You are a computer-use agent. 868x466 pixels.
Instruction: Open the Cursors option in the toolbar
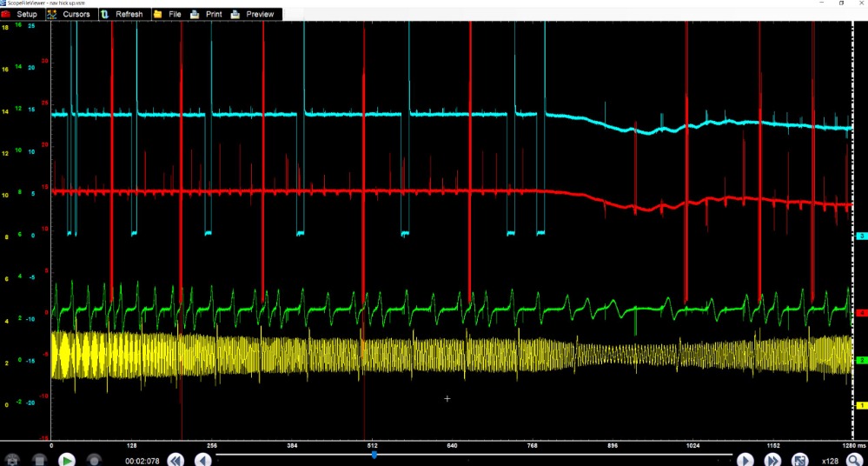(x=70, y=14)
